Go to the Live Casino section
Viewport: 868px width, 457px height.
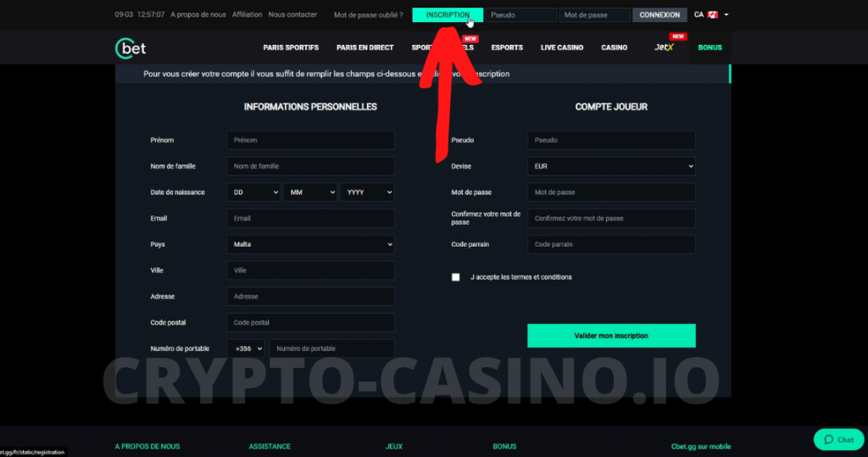click(x=562, y=47)
